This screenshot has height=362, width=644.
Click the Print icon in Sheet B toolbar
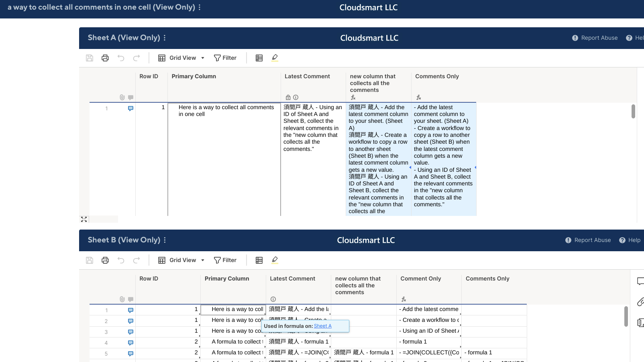click(x=105, y=260)
